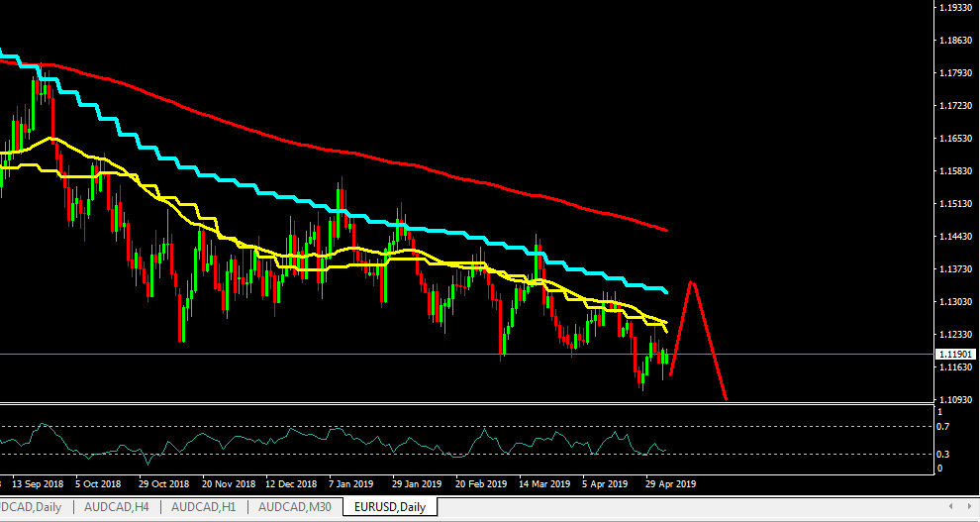Click the 29 Jan 2019 date label
Image resolution: width=980 pixels, height=522 pixels.
click(x=417, y=484)
